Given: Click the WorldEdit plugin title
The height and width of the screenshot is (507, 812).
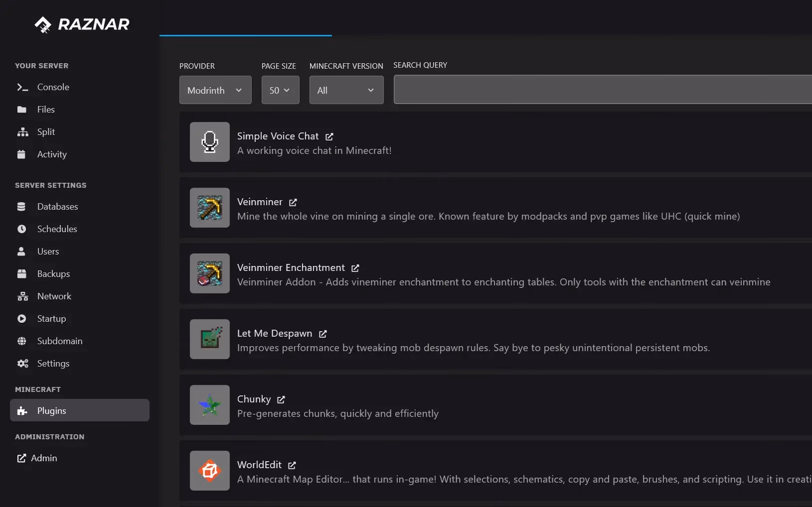Looking at the screenshot, I should (x=259, y=465).
